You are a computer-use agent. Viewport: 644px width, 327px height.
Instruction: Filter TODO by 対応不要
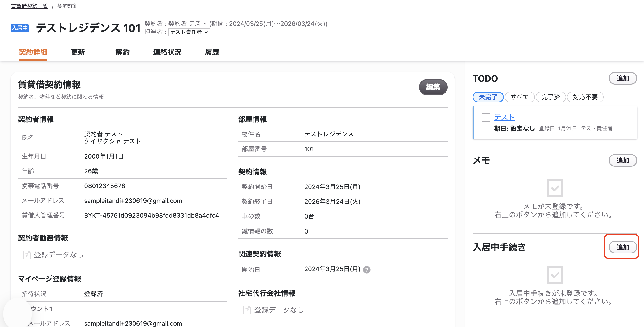pos(585,97)
